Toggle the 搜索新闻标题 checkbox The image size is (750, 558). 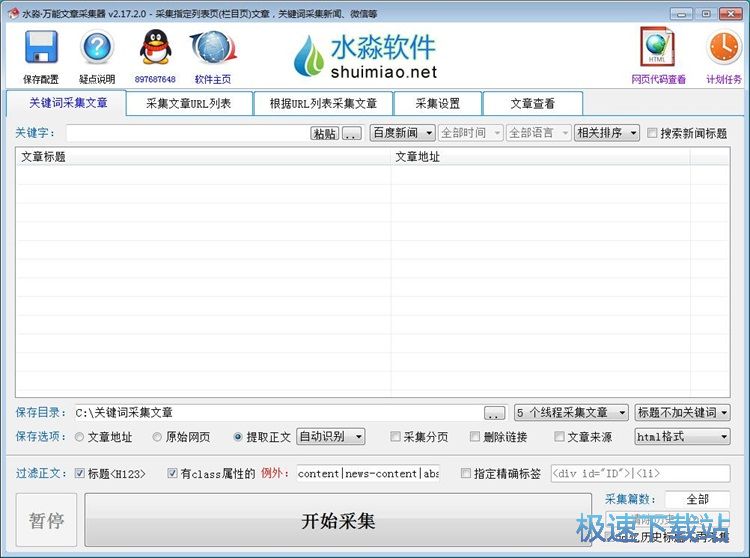pyautogui.click(x=652, y=133)
